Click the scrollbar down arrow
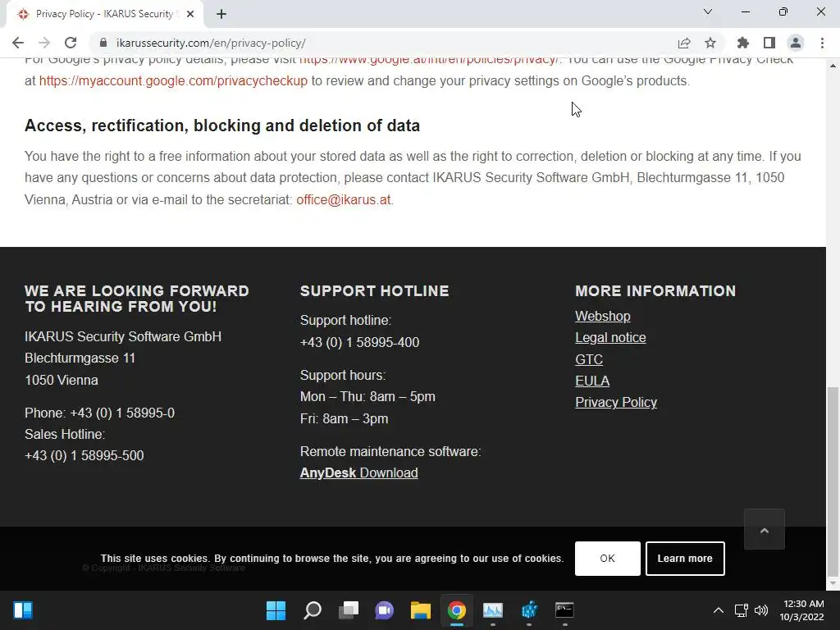The image size is (840, 630). [833, 583]
